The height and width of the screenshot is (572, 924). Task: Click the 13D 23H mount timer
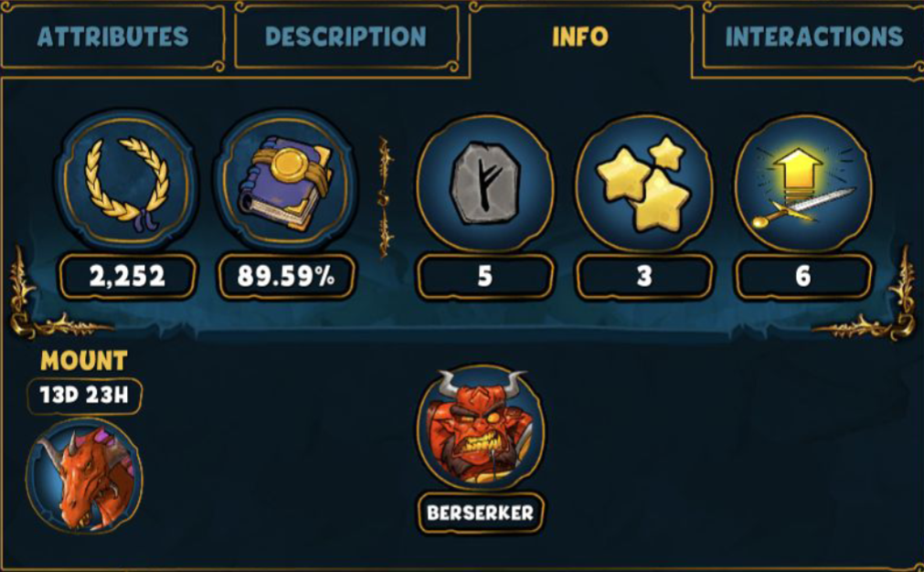coord(84,396)
